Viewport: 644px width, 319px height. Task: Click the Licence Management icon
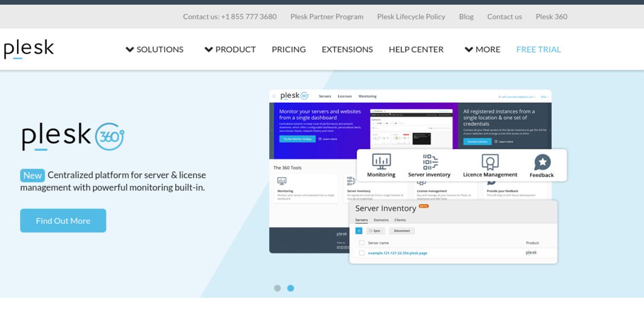pos(490,162)
